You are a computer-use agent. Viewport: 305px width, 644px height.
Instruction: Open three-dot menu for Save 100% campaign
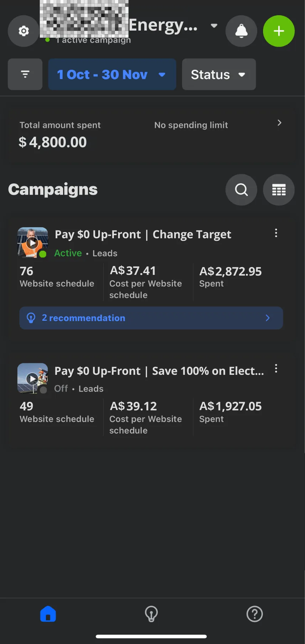(276, 368)
